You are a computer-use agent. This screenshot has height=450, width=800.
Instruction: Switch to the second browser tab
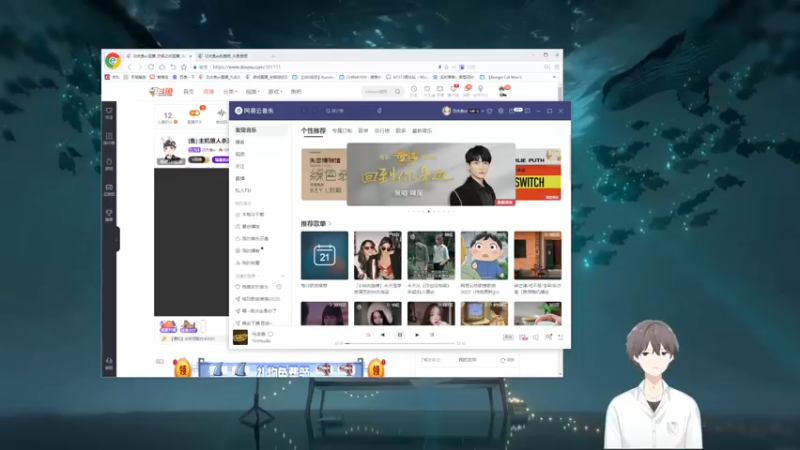coord(232,56)
